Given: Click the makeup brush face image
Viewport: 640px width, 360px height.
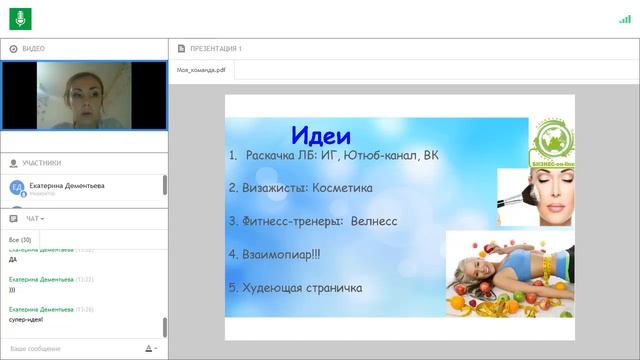Looking at the screenshot, I should coord(536,198).
